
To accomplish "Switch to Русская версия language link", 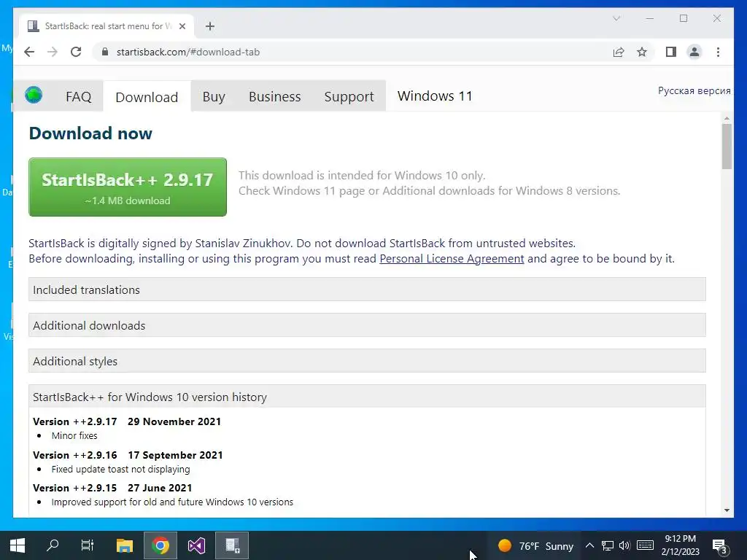I will pyautogui.click(x=694, y=90).
